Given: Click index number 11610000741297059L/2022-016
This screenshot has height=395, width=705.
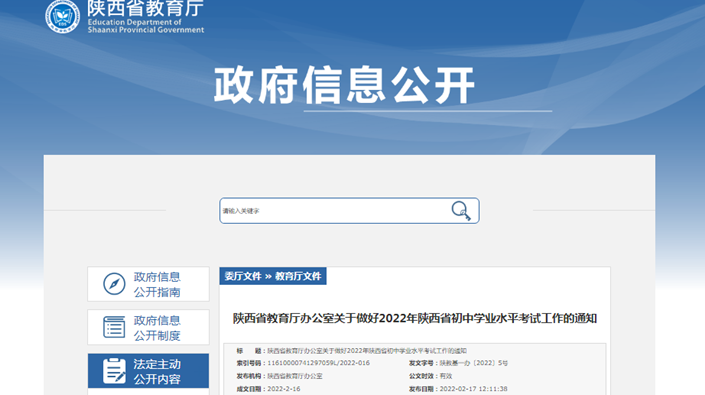Looking at the screenshot, I should (x=318, y=363).
